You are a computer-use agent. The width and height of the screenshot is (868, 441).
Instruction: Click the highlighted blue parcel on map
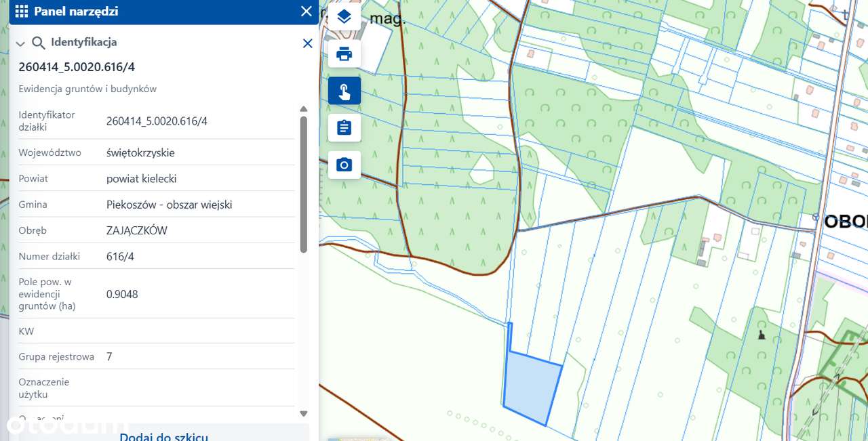(532, 388)
